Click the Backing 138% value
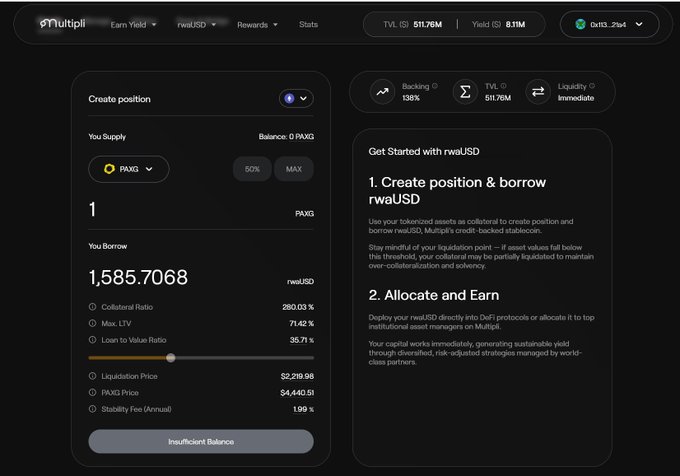This screenshot has width=680, height=476. (411, 98)
